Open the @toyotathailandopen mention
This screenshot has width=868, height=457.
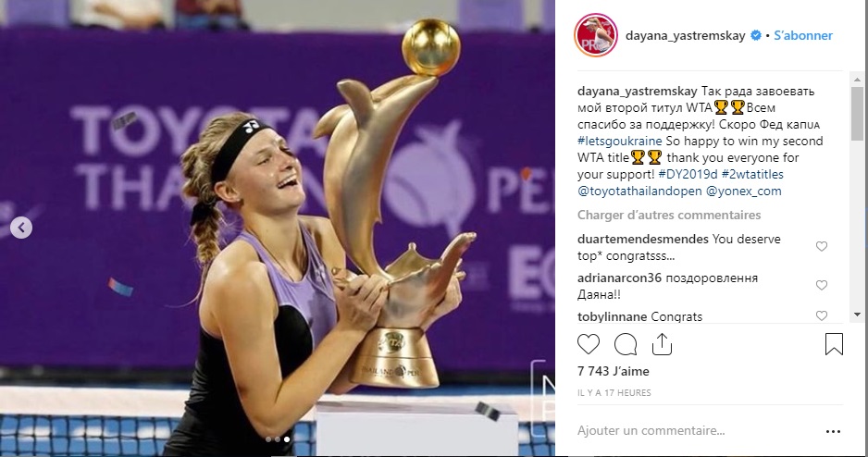coord(639,191)
